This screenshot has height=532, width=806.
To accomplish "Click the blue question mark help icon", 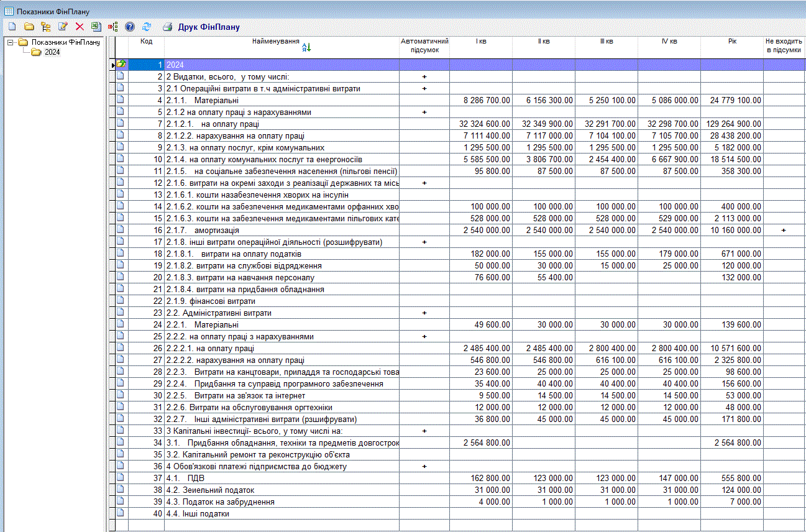I will point(130,27).
